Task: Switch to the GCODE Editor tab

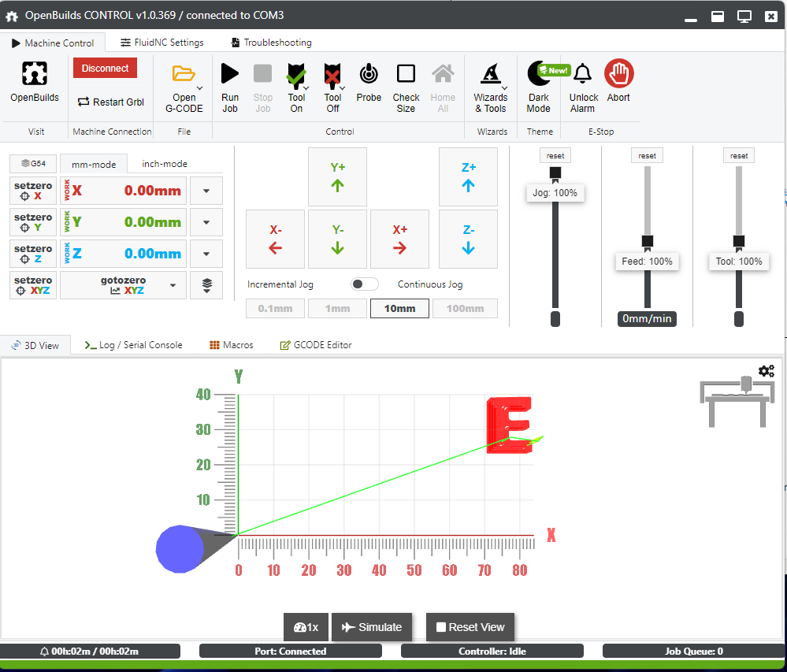Action: coord(316,345)
